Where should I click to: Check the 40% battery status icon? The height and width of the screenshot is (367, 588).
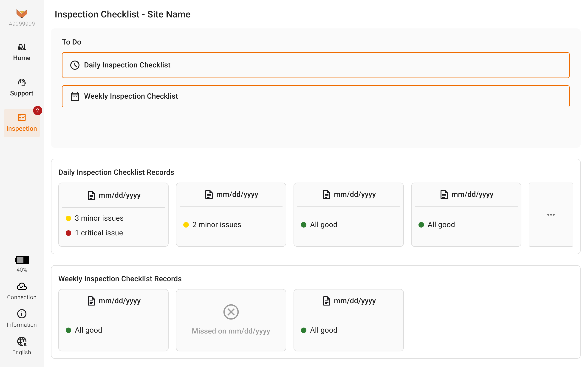pyautogui.click(x=22, y=260)
